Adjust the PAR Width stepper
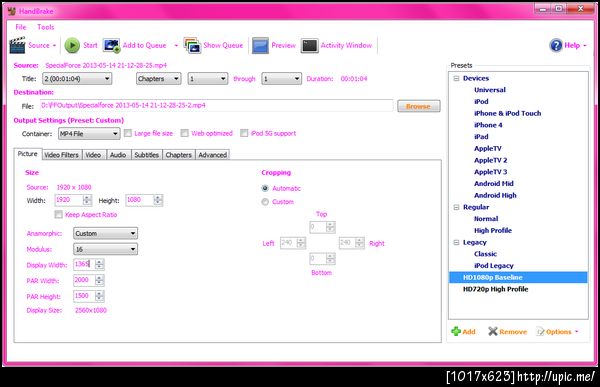 99,280
